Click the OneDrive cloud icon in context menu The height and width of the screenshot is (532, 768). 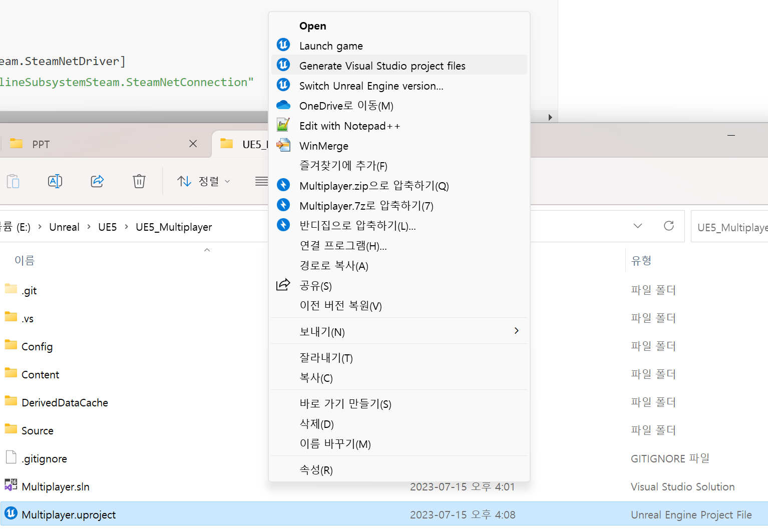click(x=283, y=105)
